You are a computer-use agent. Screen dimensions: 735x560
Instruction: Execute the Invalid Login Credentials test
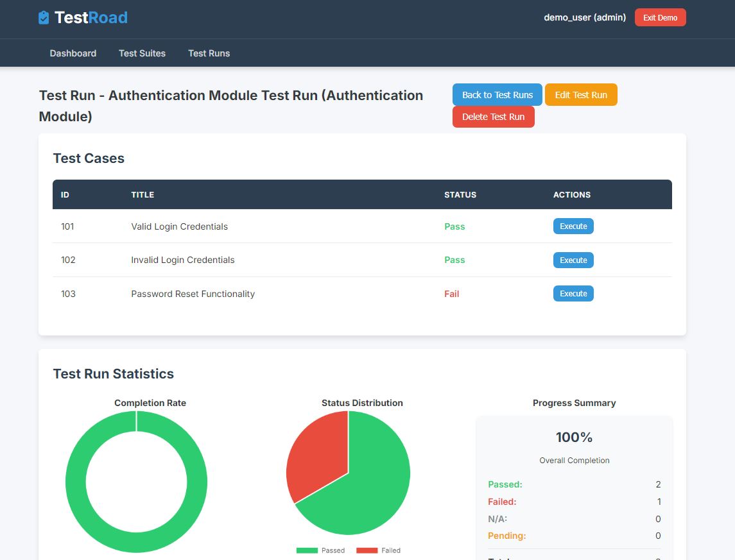point(573,260)
